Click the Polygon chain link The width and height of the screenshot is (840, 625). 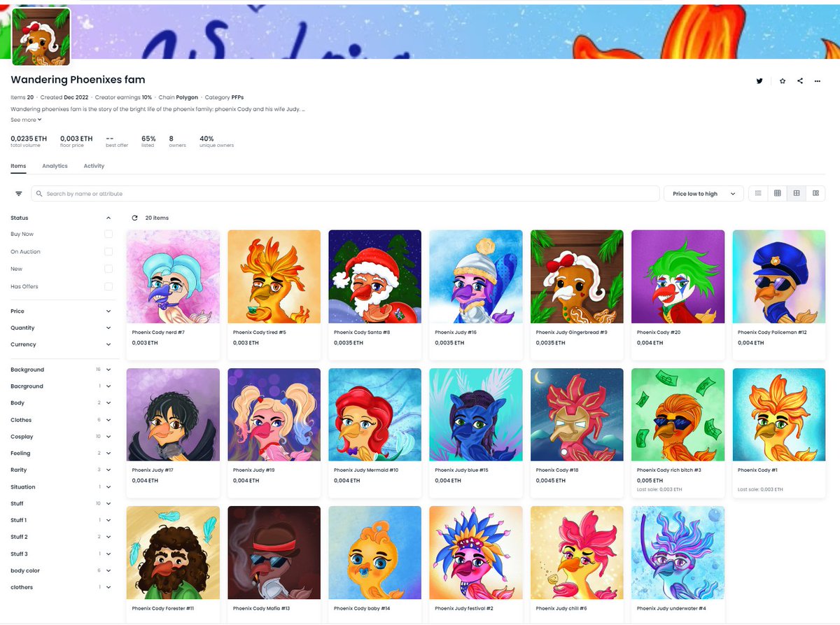pyautogui.click(x=188, y=97)
